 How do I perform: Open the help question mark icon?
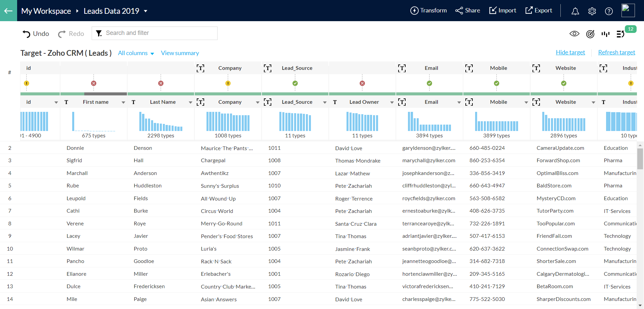[609, 11]
